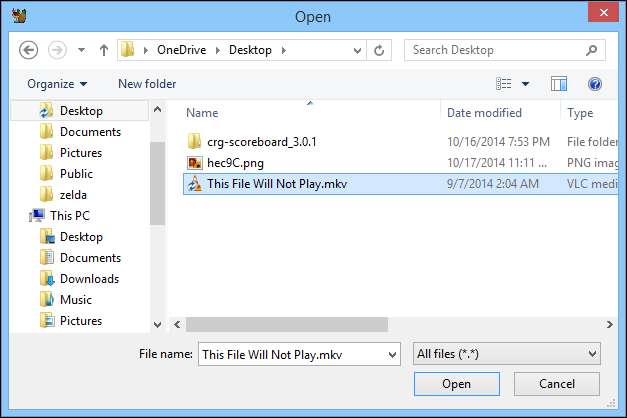Change your view using the view icon
This screenshot has height=418, width=627.
[x=503, y=84]
